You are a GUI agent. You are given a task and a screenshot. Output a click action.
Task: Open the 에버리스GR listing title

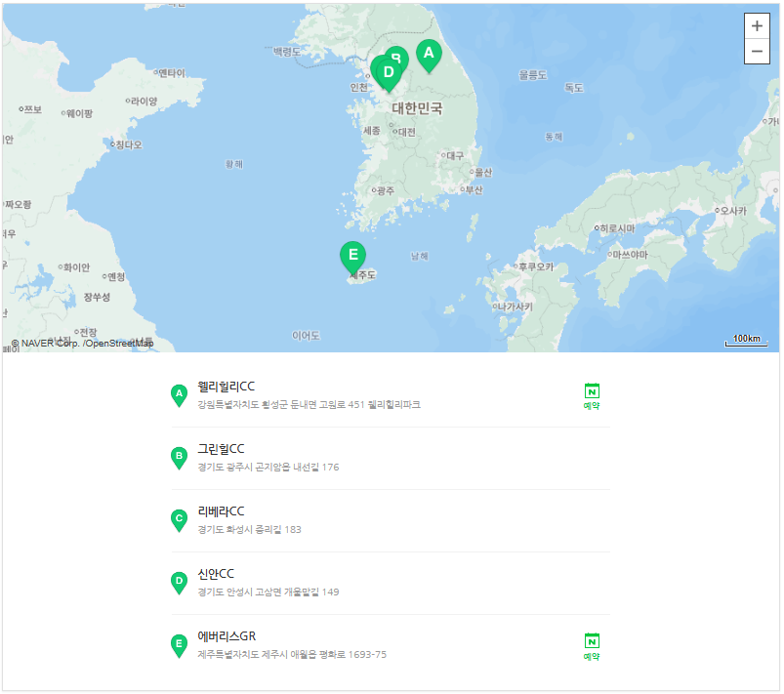(x=227, y=636)
